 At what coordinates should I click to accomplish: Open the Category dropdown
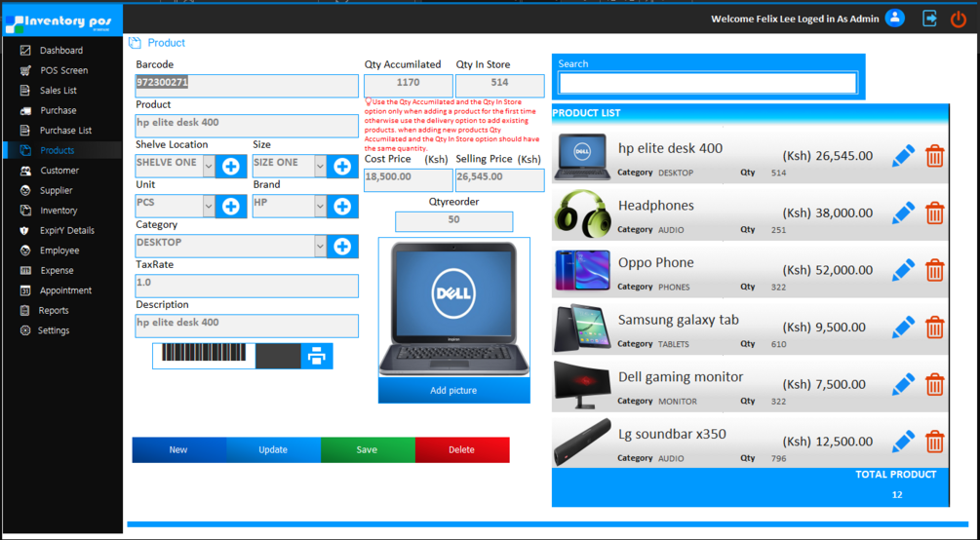(x=320, y=247)
